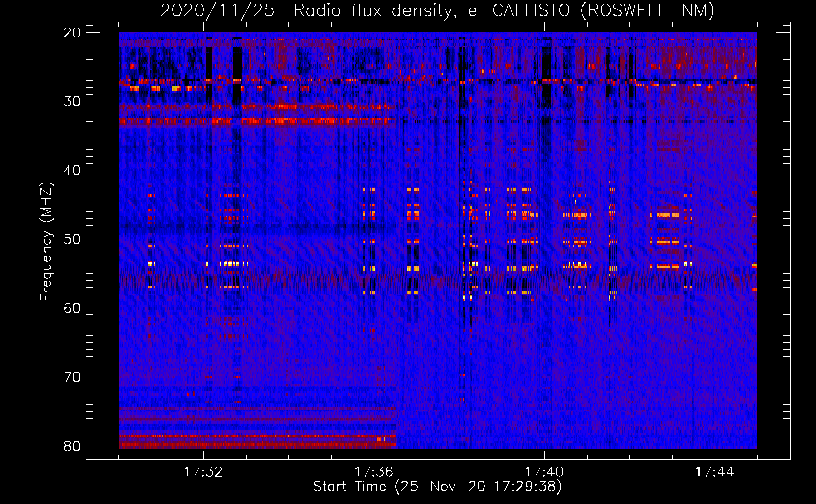Click the 17:32 time tick label
This screenshot has height=504, width=816.
coord(203,472)
